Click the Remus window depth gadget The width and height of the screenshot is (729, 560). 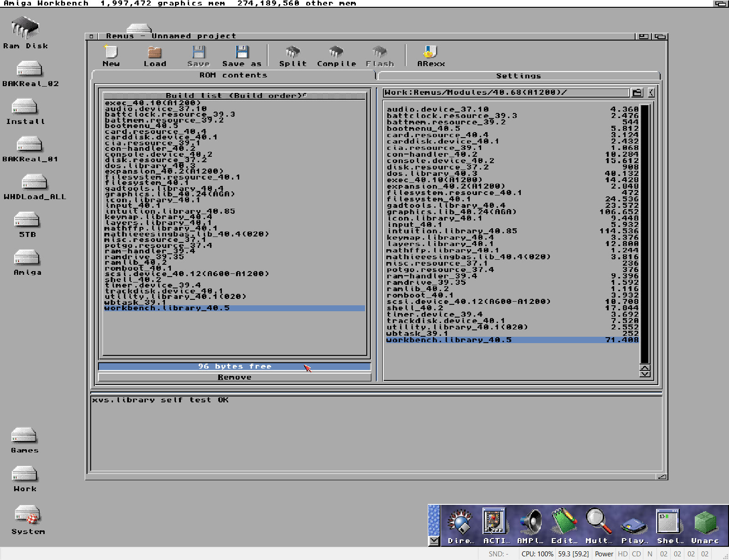coord(660,36)
